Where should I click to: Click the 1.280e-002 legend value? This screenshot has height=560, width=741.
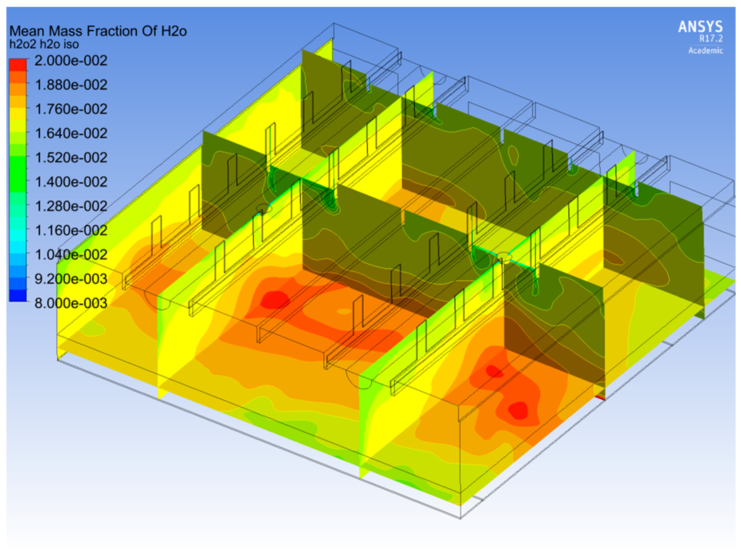(71, 206)
